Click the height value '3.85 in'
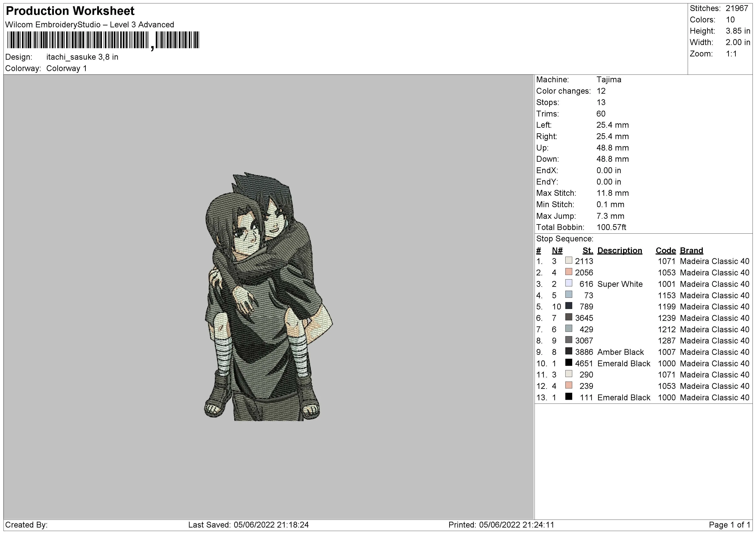 738,31
